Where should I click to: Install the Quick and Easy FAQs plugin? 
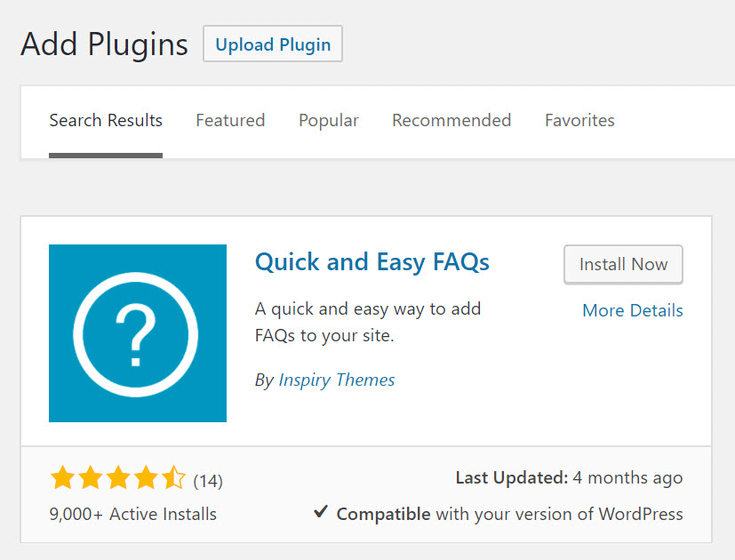[x=623, y=264]
